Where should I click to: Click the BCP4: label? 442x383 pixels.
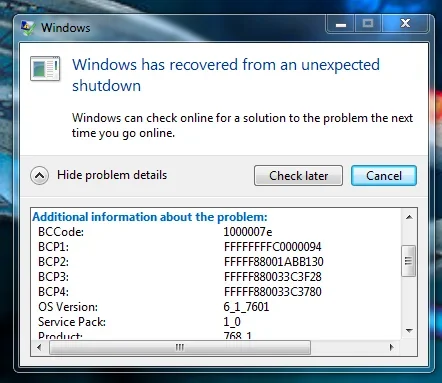point(53,292)
